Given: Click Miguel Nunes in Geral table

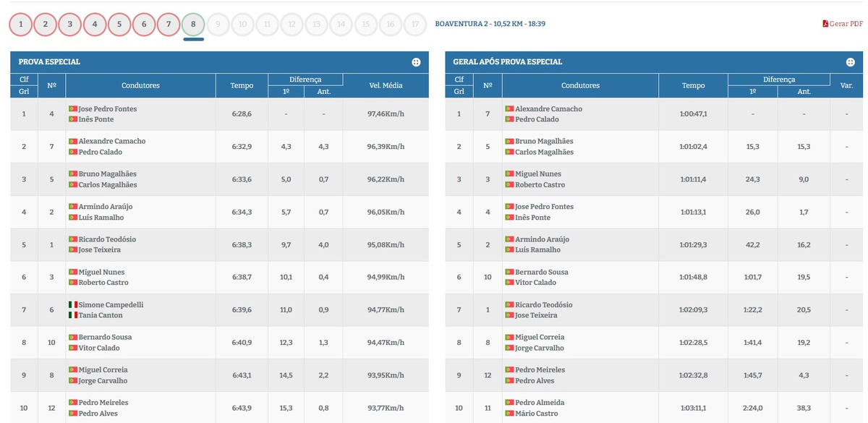Looking at the screenshot, I should [538, 174].
